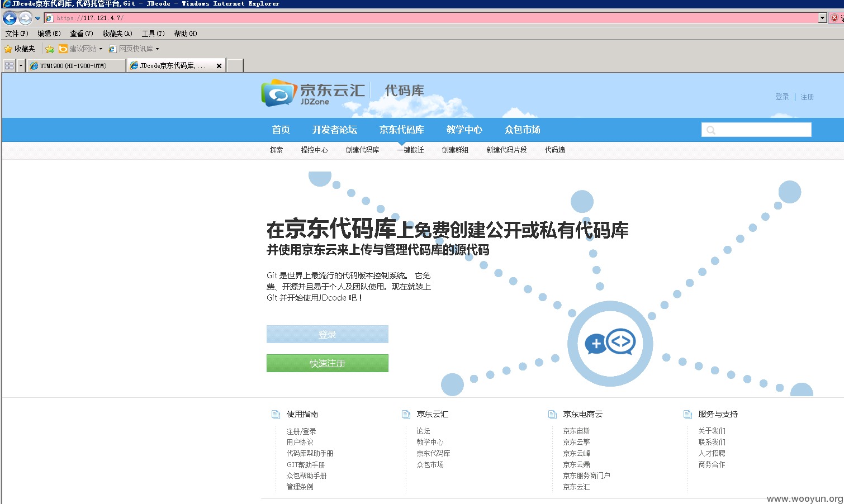Open the 收藏夹(A) menu
Viewport: 844px width, 504px height.
(x=117, y=34)
